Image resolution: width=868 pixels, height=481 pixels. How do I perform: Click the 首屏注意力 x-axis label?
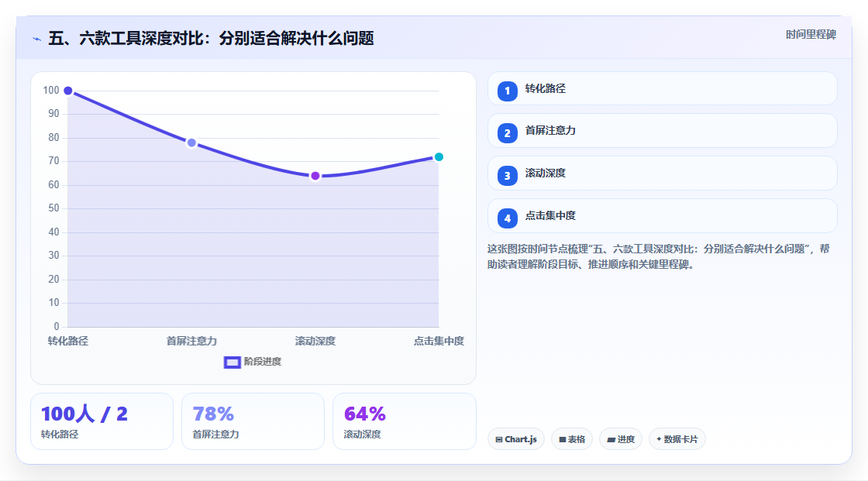click(x=191, y=341)
